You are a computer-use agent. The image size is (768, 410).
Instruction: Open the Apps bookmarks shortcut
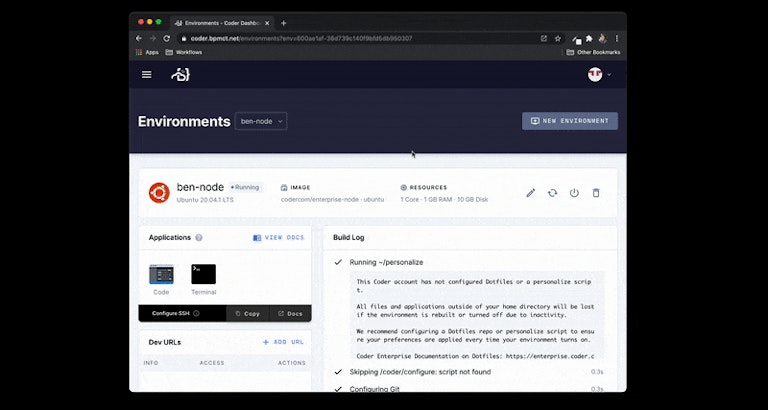tap(147, 52)
